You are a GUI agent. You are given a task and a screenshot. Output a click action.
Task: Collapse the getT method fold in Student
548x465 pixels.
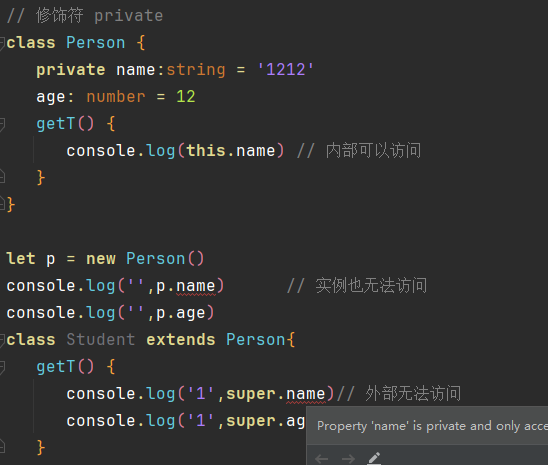coord(2,367)
